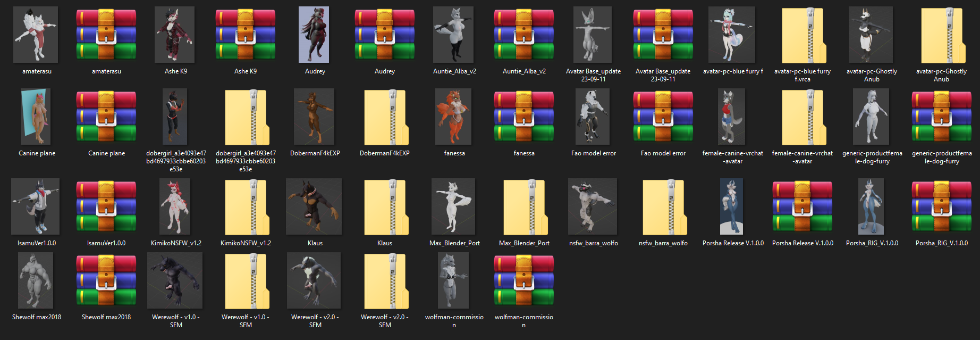Select female-canine-vrchat-avatar zipped folder icon

point(805,117)
